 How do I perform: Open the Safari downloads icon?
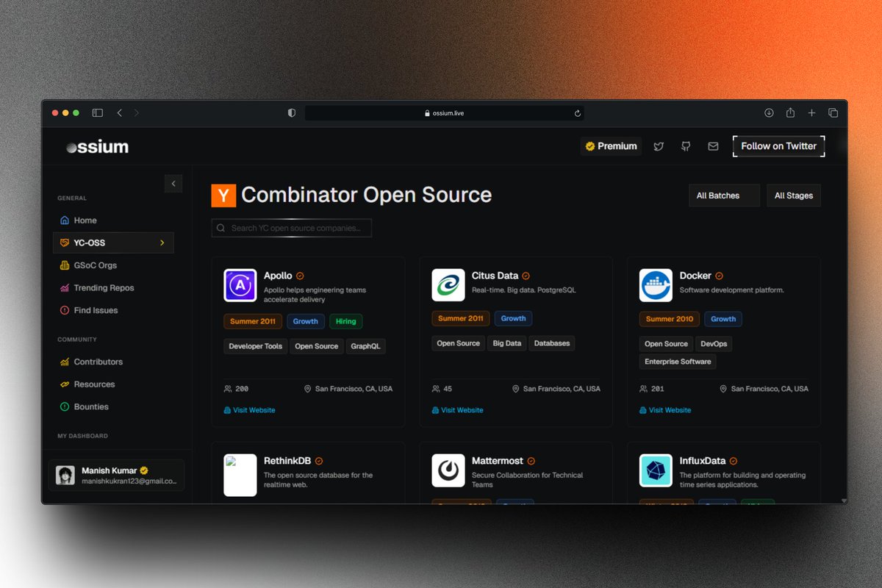pos(769,112)
